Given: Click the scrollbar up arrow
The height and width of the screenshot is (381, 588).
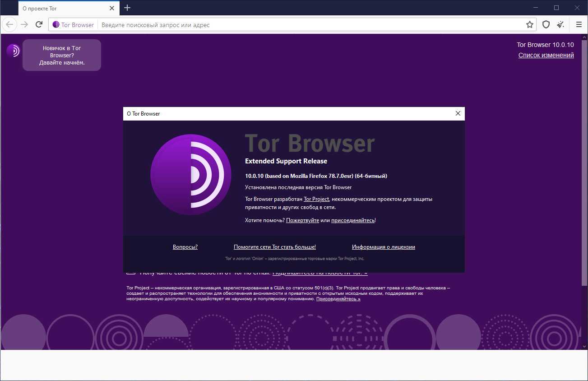Looking at the screenshot, I should pyautogui.click(x=584, y=37).
